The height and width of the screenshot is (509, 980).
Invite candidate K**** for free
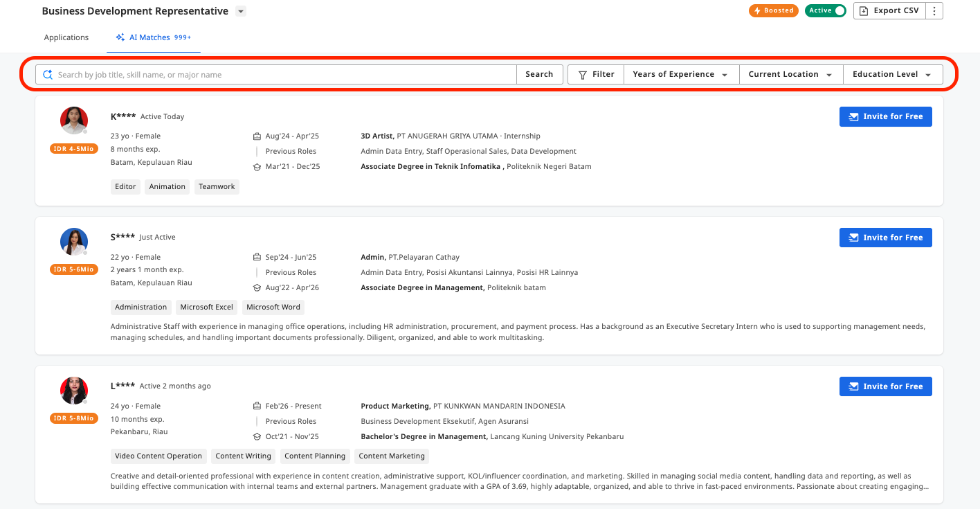(886, 116)
